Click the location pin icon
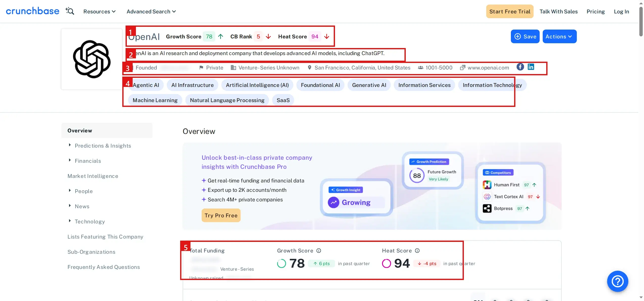 click(x=309, y=67)
